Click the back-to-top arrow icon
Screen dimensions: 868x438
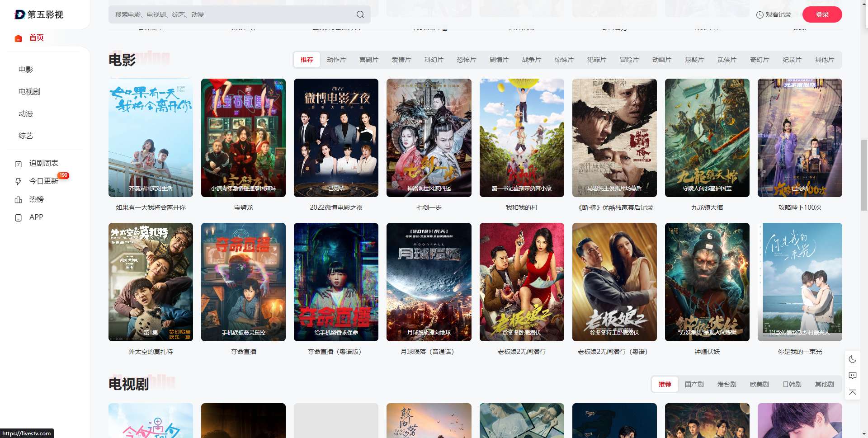pos(852,392)
